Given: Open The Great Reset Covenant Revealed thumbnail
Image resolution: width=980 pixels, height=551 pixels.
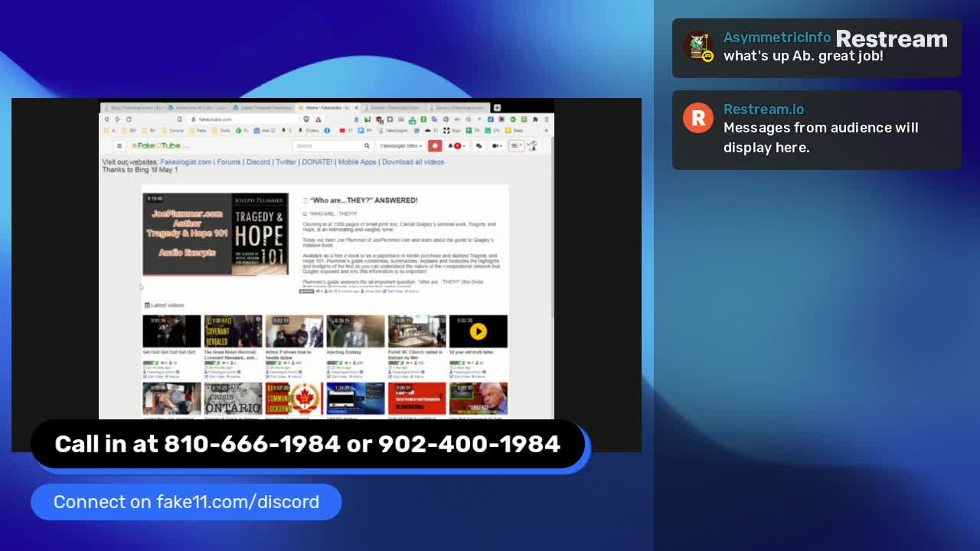Looking at the screenshot, I should [233, 331].
